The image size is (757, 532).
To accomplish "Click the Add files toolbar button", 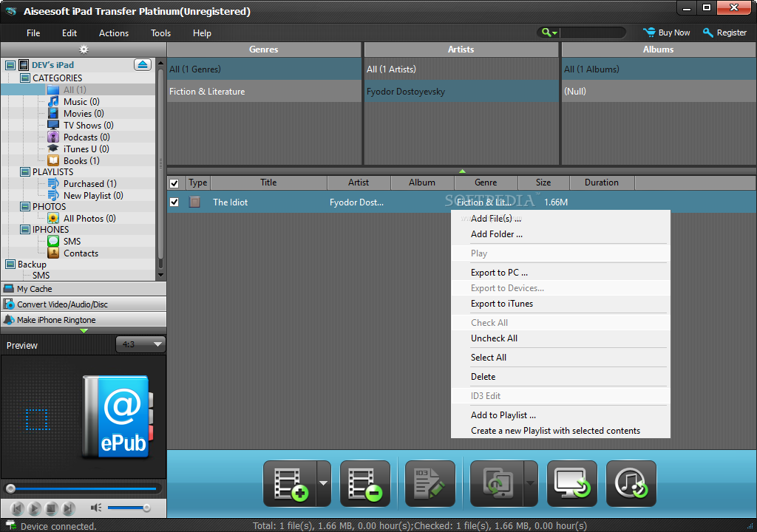I will (x=290, y=484).
